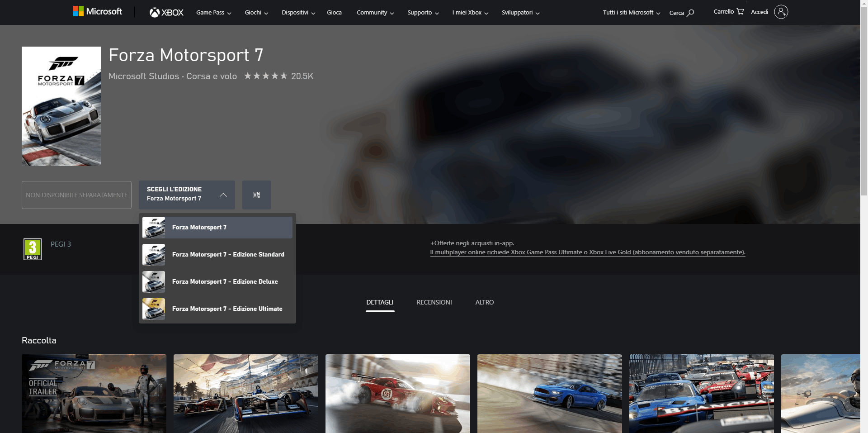Image resolution: width=868 pixels, height=433 pixels.
Task: Open the Gioca nav item
Action: [x=334, y=13]
